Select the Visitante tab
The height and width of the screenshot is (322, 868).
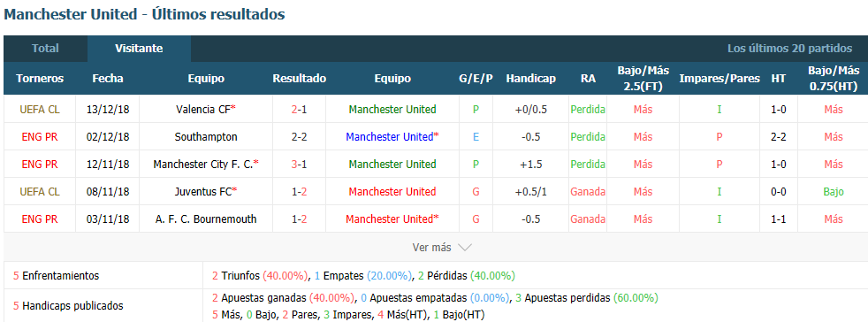139,49
